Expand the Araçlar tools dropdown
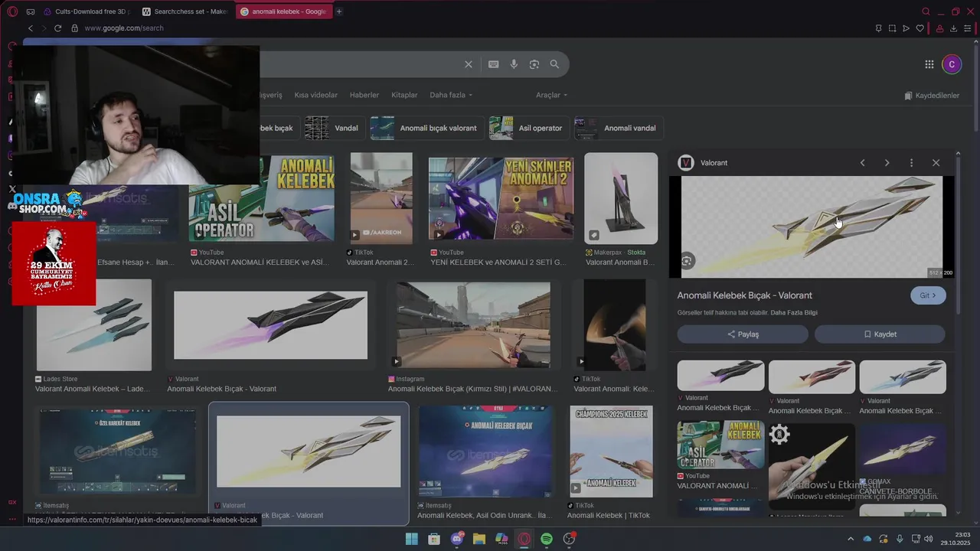Image resolution: width=980 pixels, height=551 pixels. tap(551, 95)
